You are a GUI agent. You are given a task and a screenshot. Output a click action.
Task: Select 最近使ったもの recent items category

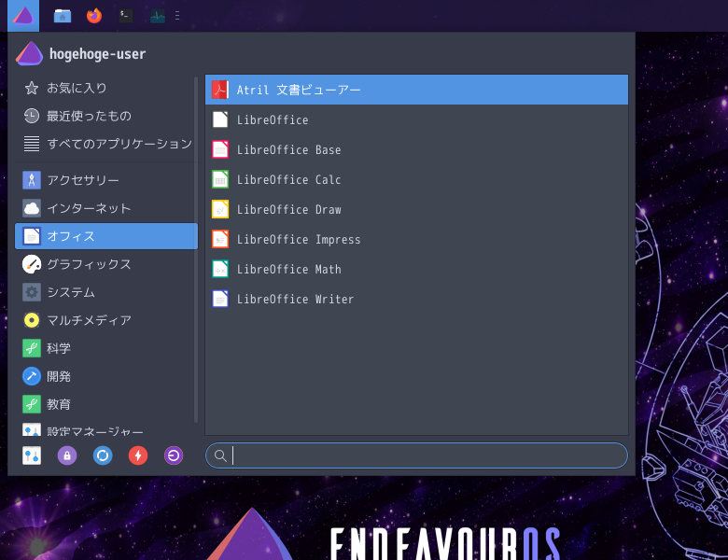(x=106, y=116)
